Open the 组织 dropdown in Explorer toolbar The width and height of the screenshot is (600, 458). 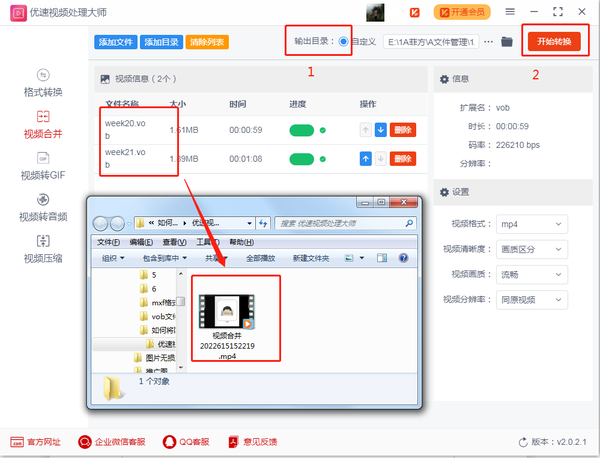pos(113,258)
